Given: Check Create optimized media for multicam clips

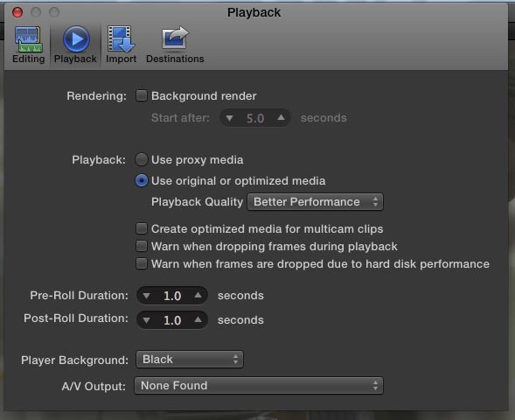Looking at the screenshot, I should (x=142, y=228).
